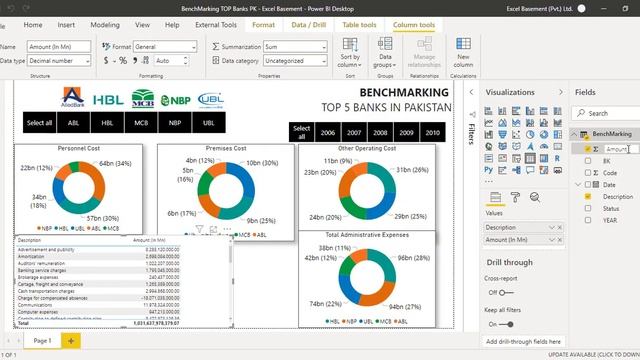Image resolution: width=640 pixels, height=360 pixels.
Task: Open visual's more options ellipsis
Action: coord(227,229)
